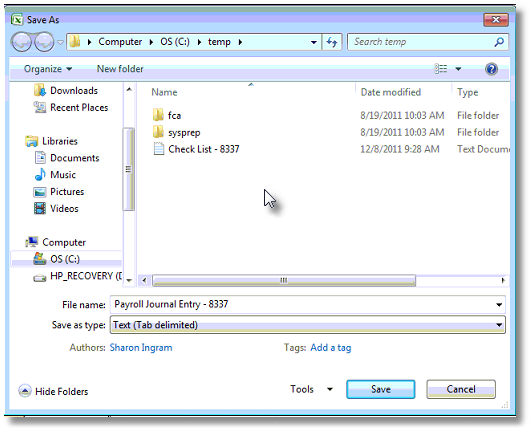Click navigation pane scroll down arrow
532x433 pixels.
pyautogui.click(x=129, y=280)
